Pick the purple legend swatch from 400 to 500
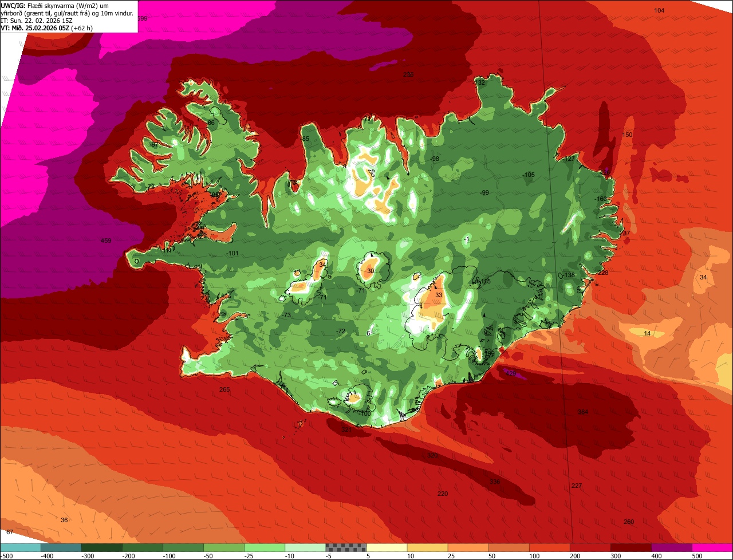This screenshot has height=560, width=733. tap(671, 547)
